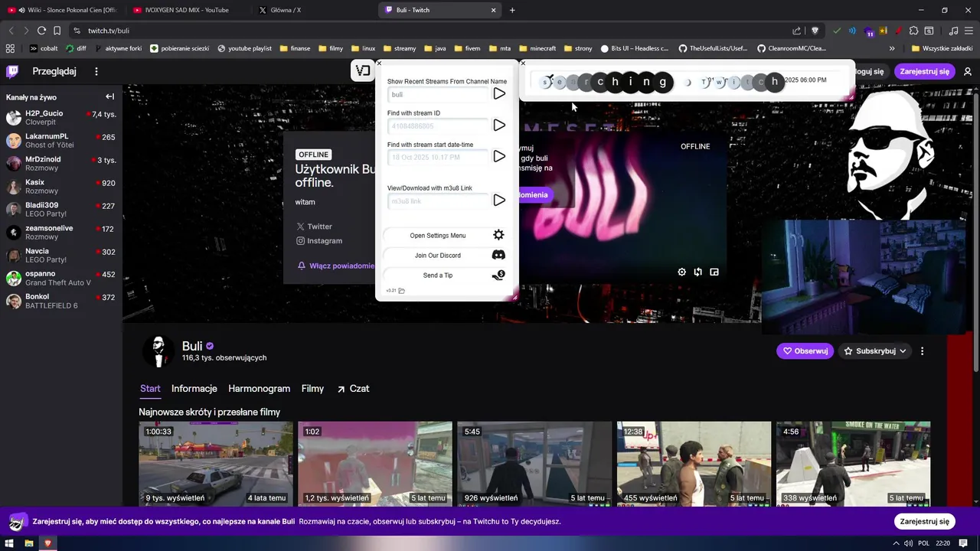Open Brave Shields lion icon
Image resolution: width=980 pixels, height=551 pixels.
(x=815, y=31)
